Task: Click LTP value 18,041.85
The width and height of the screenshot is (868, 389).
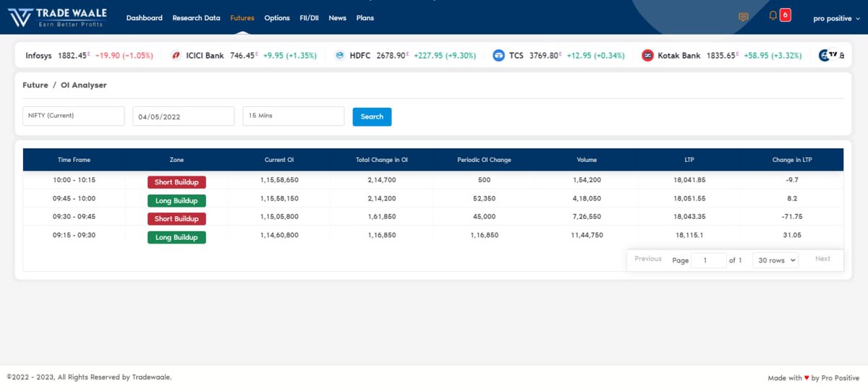Action: (x=689, y=179)
